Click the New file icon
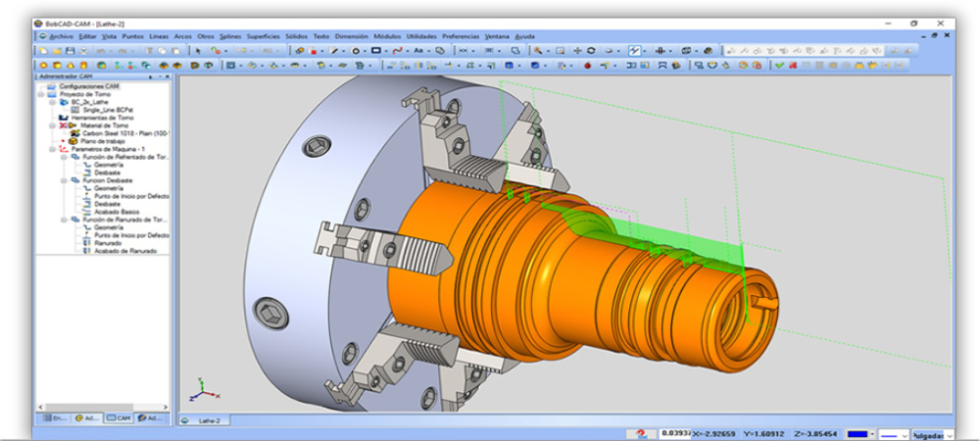The image size is (980, 441). (x=44, y=50)
